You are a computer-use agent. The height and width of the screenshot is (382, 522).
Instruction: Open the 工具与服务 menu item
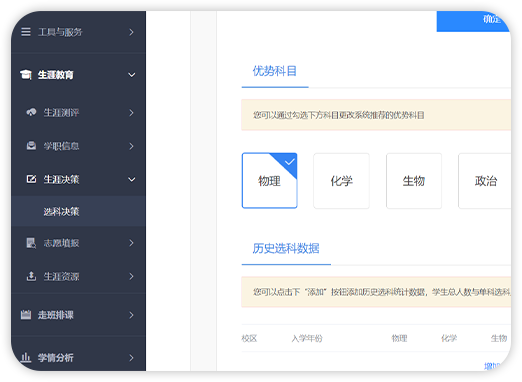(x=78, y=32)
